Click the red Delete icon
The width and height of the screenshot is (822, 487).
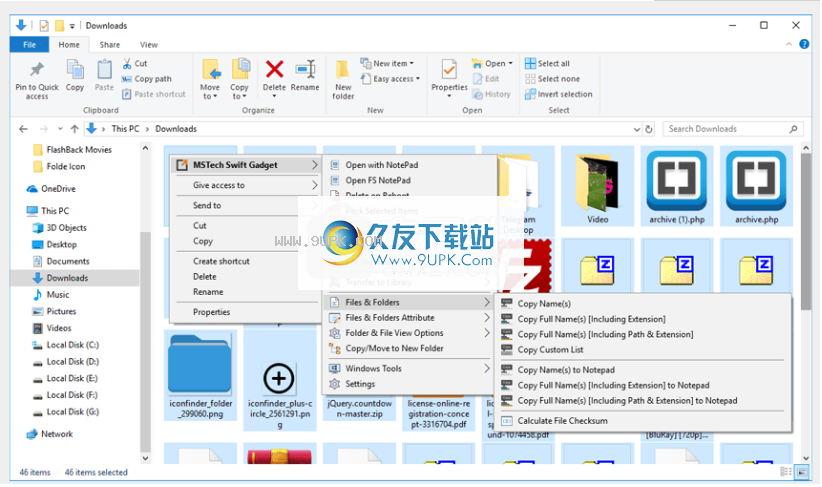coord(274,69)
